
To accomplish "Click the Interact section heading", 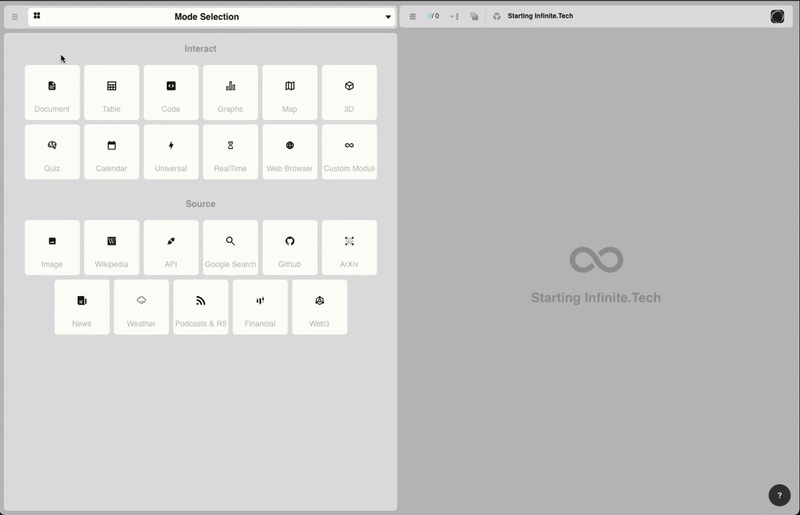I will [x=200, y=48].
